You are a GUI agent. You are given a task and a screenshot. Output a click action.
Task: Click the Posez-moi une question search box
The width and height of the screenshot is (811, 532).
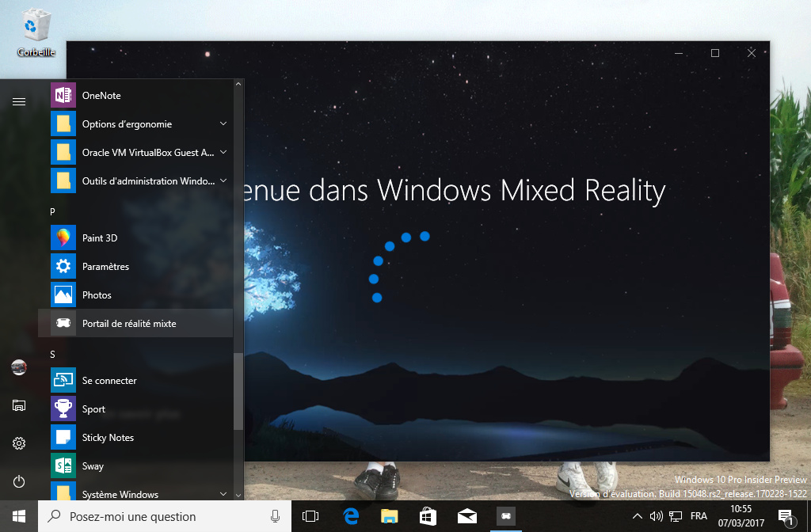pos(165,516)
